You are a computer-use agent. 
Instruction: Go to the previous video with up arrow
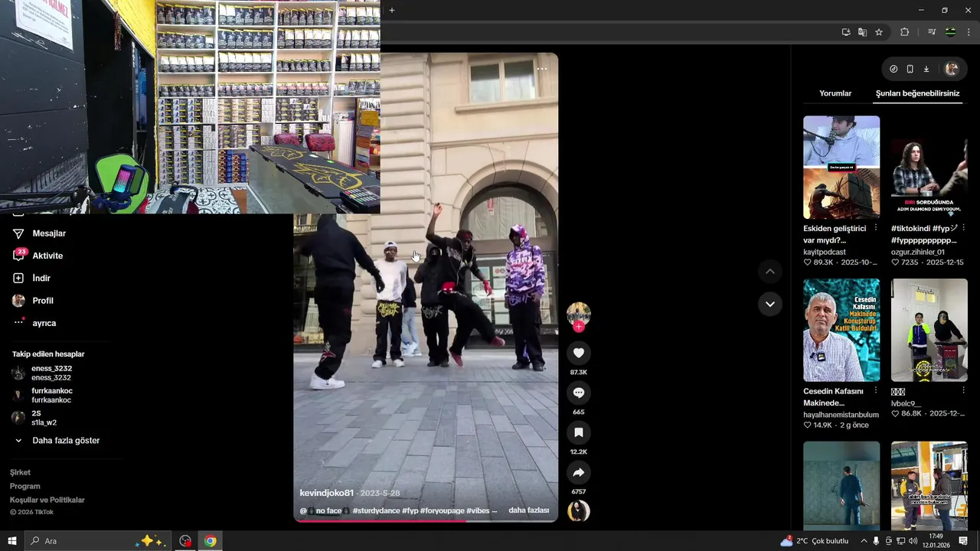click(769, 272)
